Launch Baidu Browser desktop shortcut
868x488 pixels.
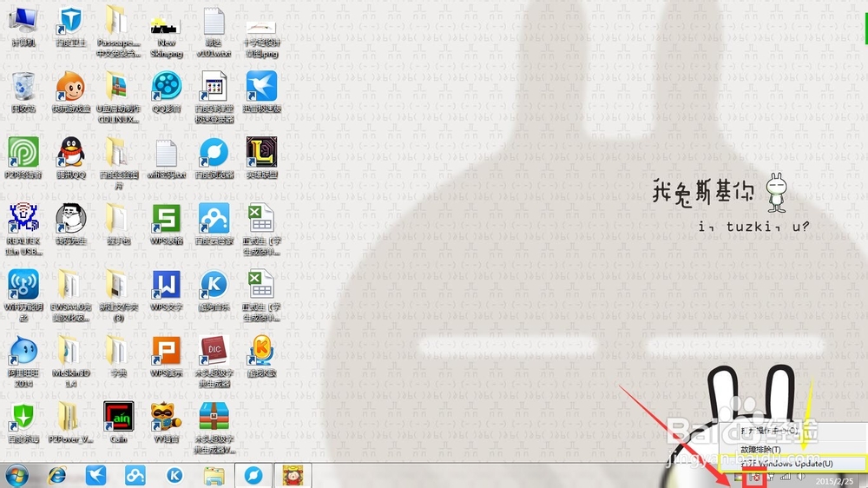pyautogui.click(x=214, y=158)
